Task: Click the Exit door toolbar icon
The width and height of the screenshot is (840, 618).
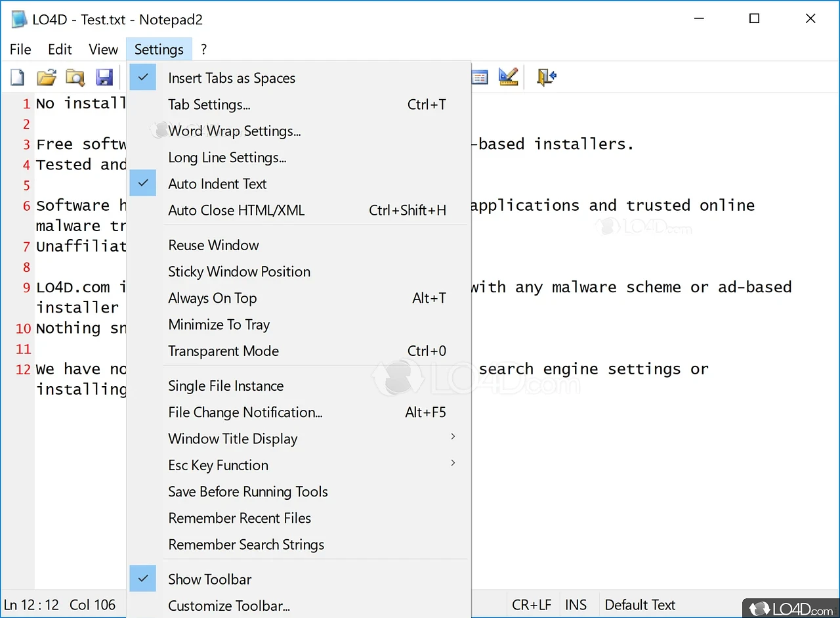Action: click(546, 77)
